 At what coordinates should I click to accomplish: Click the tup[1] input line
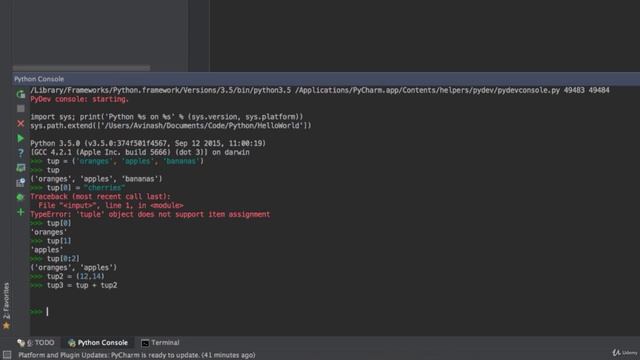pyautogui.click(x=51, y=241)
